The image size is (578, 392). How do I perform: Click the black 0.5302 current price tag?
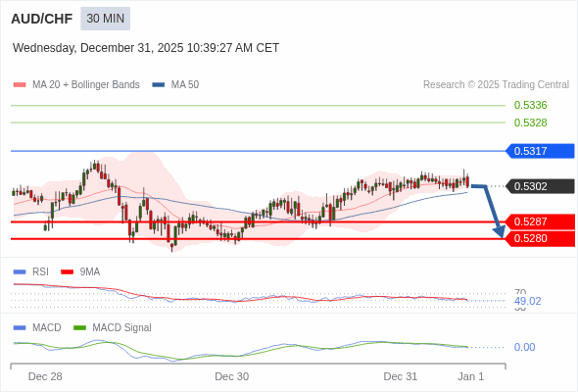[541, 186]
